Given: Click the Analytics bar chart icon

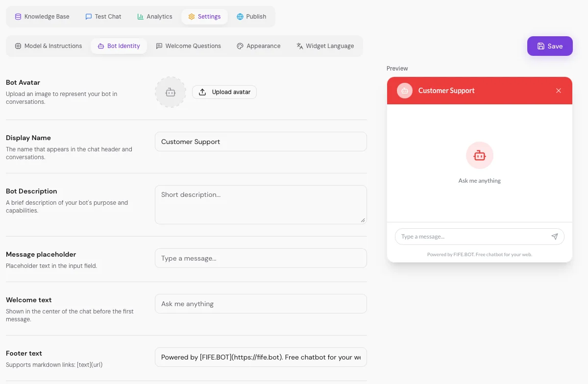Looking at the screenshot, I should pos(141,17).
